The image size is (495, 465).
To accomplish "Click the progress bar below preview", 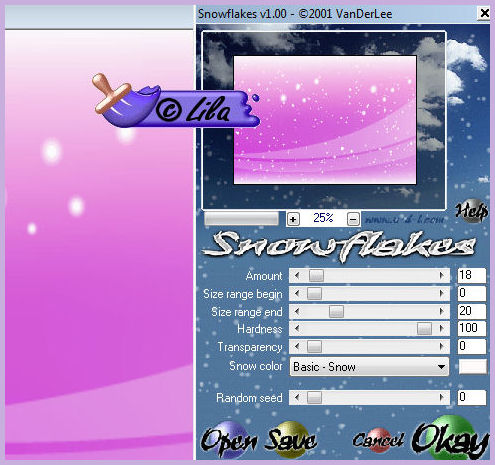I will pos(241,219).
